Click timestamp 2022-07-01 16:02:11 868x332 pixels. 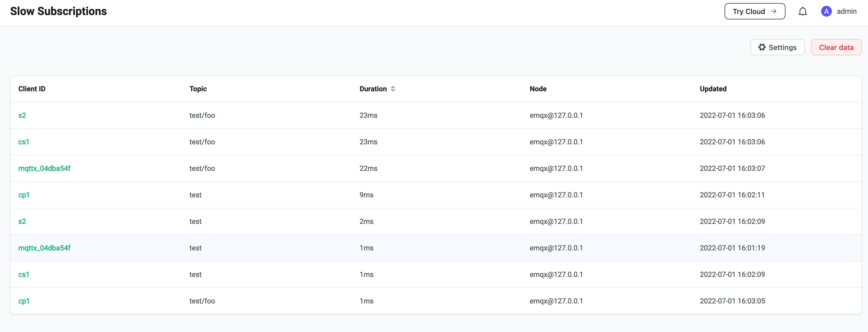tap(732, 195)
